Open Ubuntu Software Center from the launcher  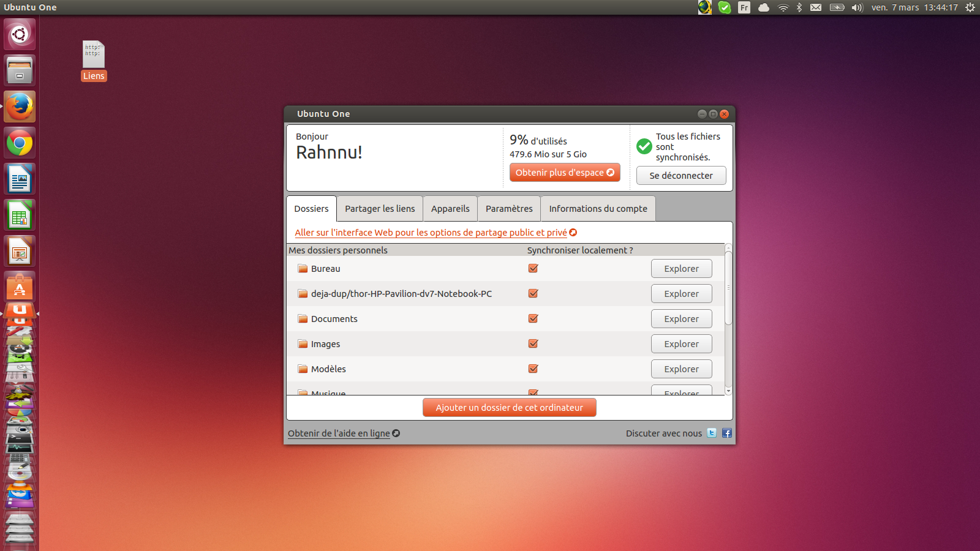click(20, 287)
